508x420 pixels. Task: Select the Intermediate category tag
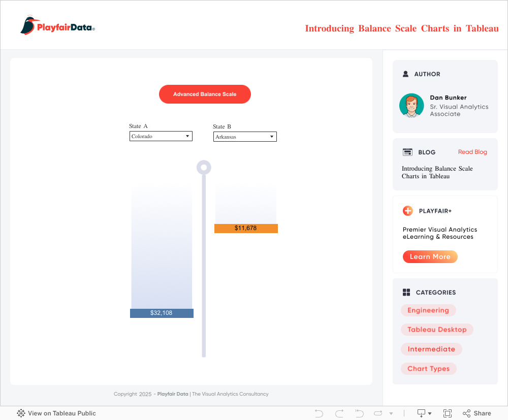pyautogui.click(x=431, y=349)
